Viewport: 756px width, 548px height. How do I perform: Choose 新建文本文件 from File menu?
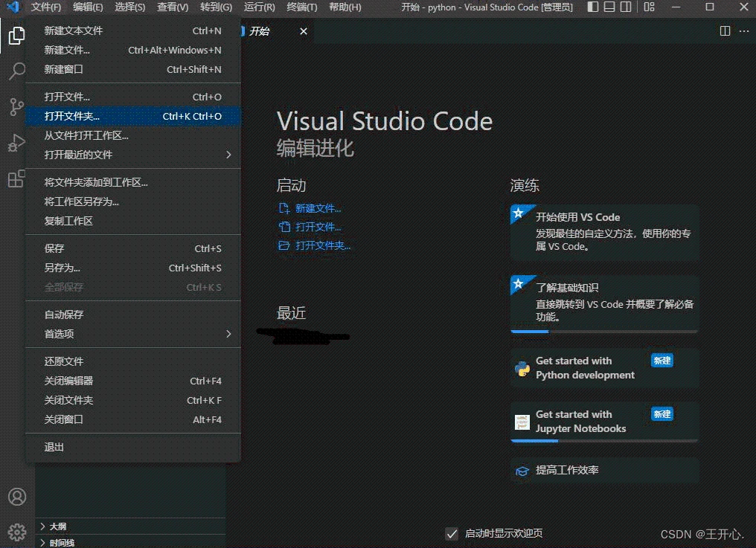point(133,30)
